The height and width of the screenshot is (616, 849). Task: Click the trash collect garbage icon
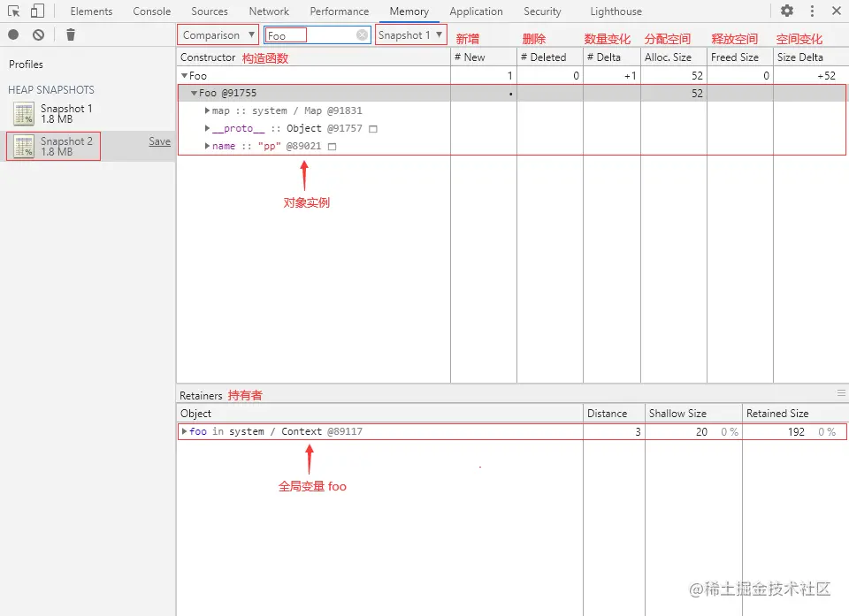point(71,34)
